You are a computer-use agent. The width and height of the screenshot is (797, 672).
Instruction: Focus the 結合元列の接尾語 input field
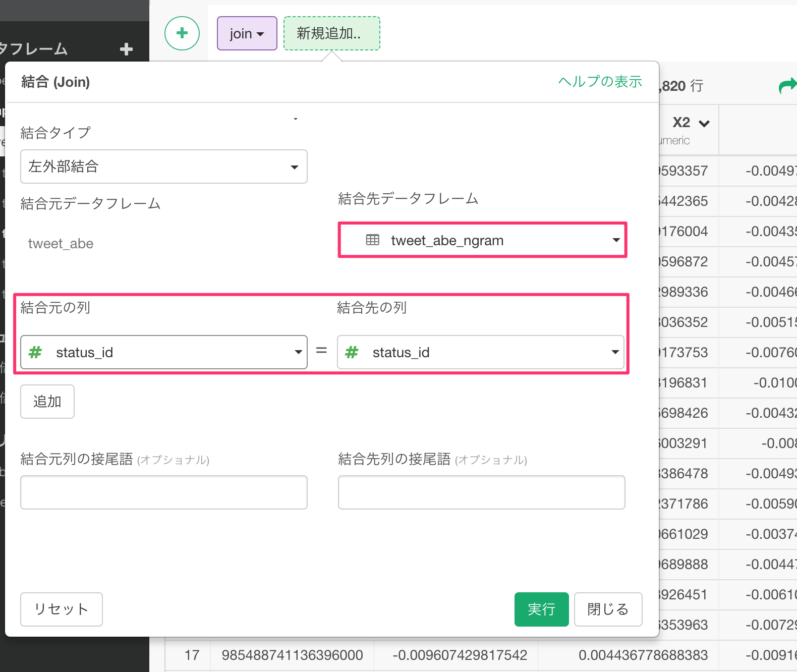pos(164,492)
